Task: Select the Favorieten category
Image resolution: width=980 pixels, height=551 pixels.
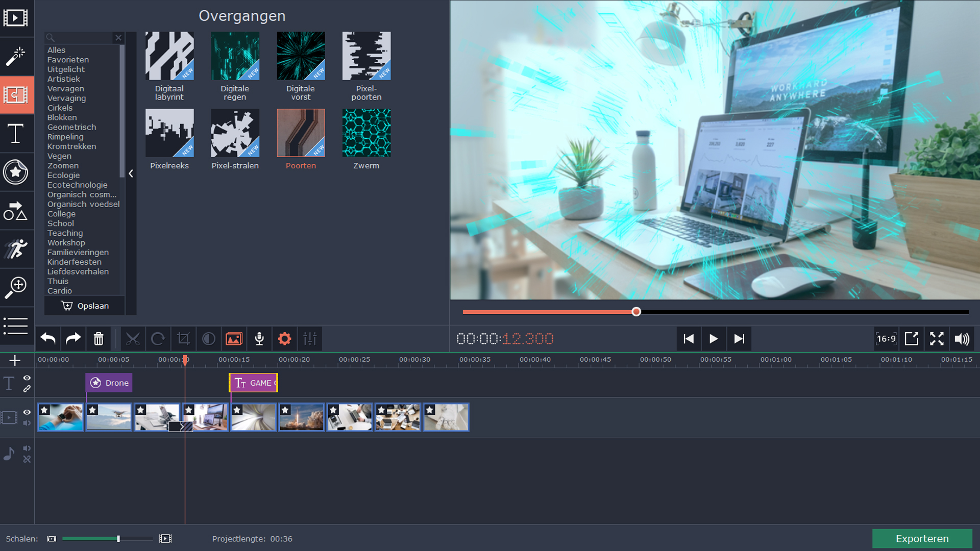Action: 68,60
